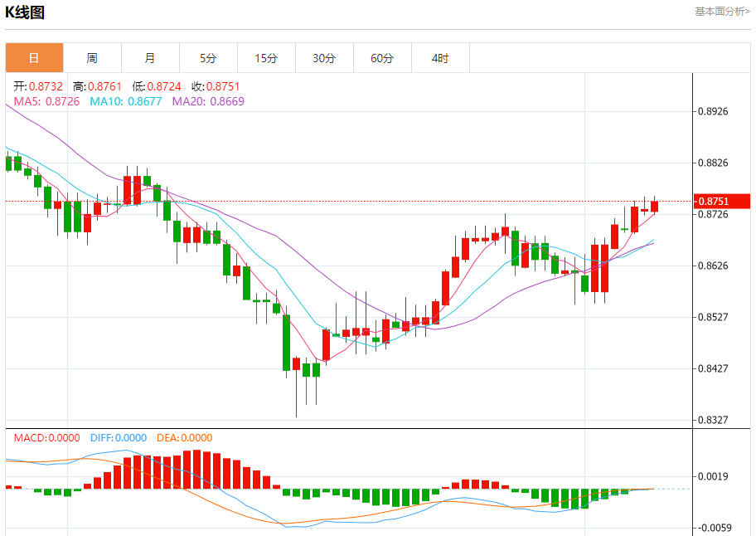Open the 15分 interval tab
This screenshot has width=756, height=536.
[266, 58]
